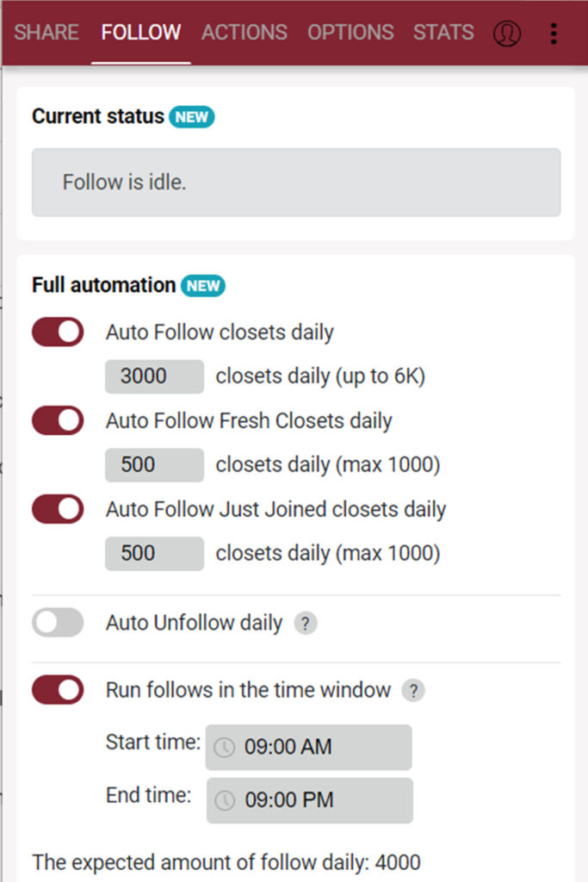Turn off Auto Follow Fresh Closets daily

[58, 420]
